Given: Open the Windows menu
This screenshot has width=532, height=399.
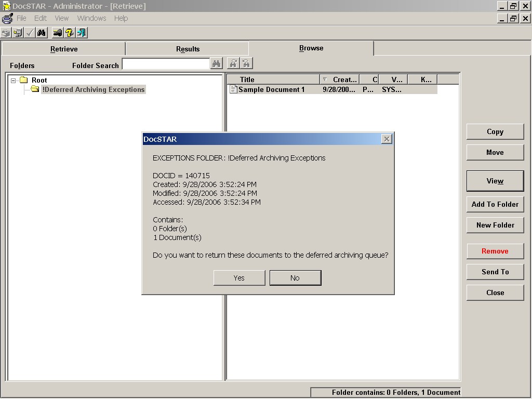Looking at the screenshot, I should coord(91,18).
